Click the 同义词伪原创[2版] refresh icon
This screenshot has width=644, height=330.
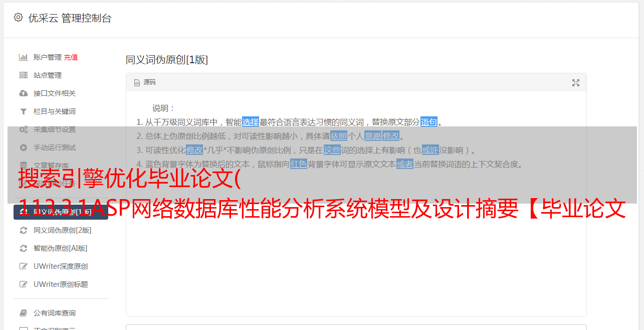23,230
